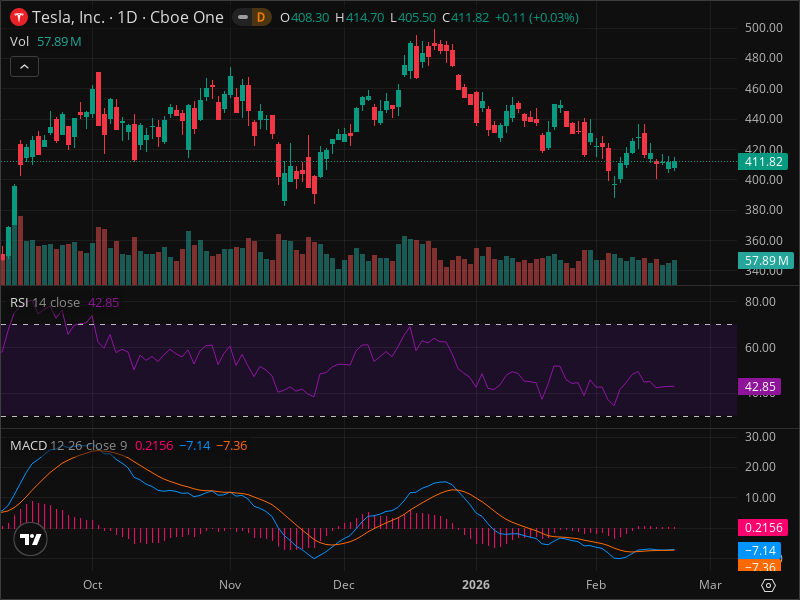Screen dimensions: 800x600
Task: Click the RSI value label 42.85
Action: [760, 387]
